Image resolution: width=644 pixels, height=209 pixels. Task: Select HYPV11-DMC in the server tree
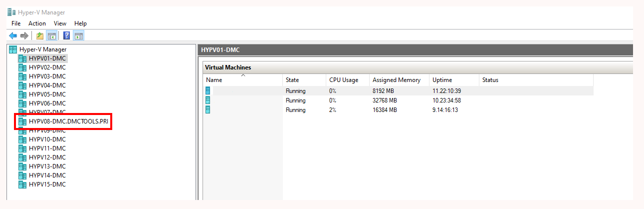pyautogui.click(x=47, y=148)
